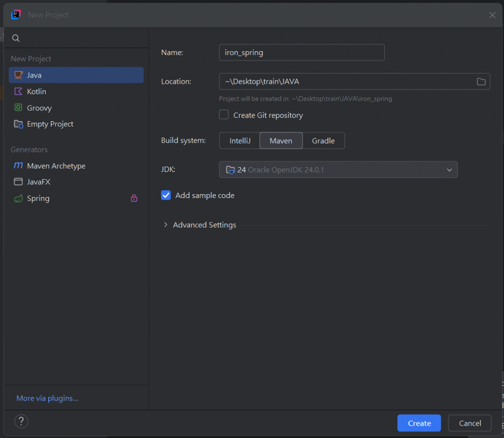The height and width of the screenshot is (438, 504).
Task: Uncheck Add sample code checkbox
Action: coord(166,195)
